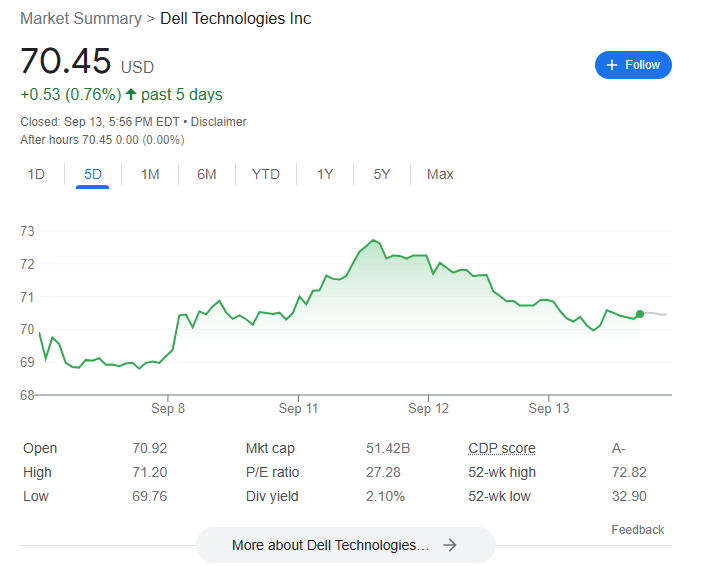Click the CDP score label
The height and width of the screenshot is (566, 715).
(x=502, y=448)
